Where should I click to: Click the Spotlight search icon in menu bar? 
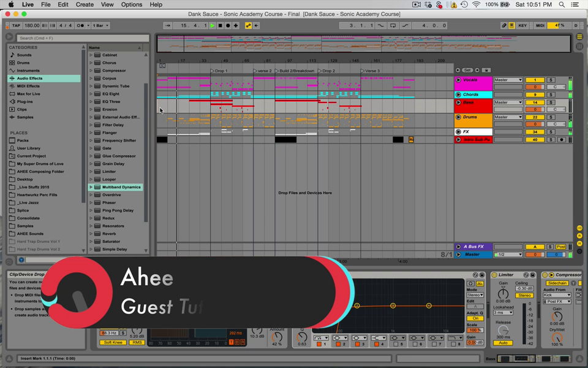point(562,4)
